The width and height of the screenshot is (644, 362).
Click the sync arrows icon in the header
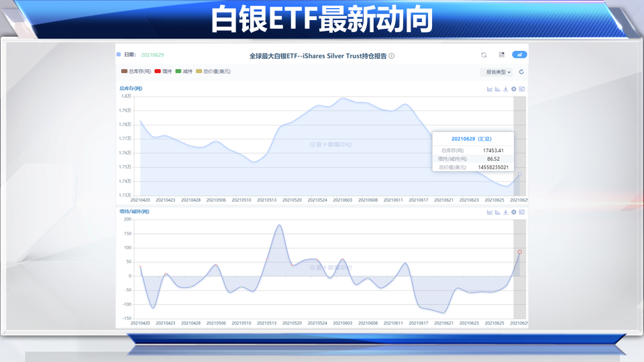[484, 55]
